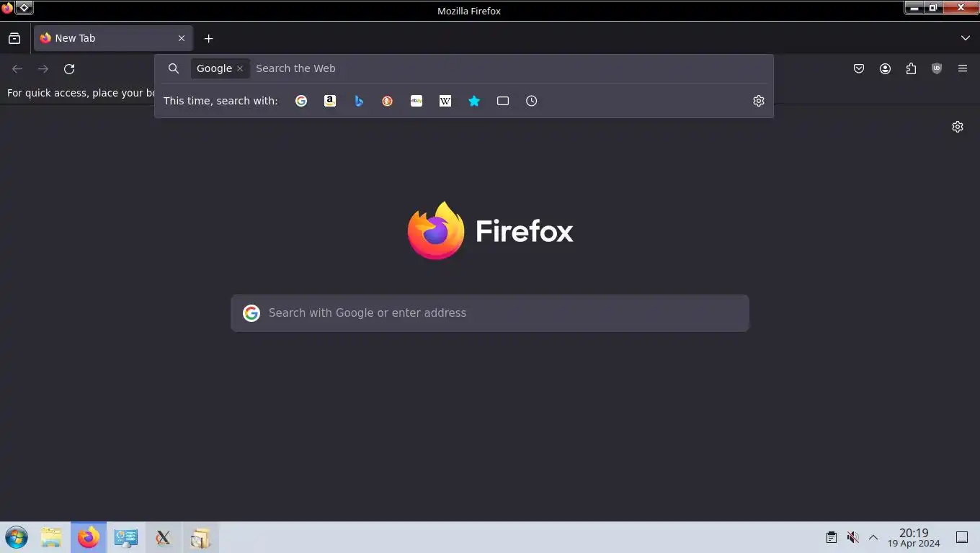This screenshot has width=980, height=553.
Task: Search this time with Google icon
Action: [x=301, y=101]
